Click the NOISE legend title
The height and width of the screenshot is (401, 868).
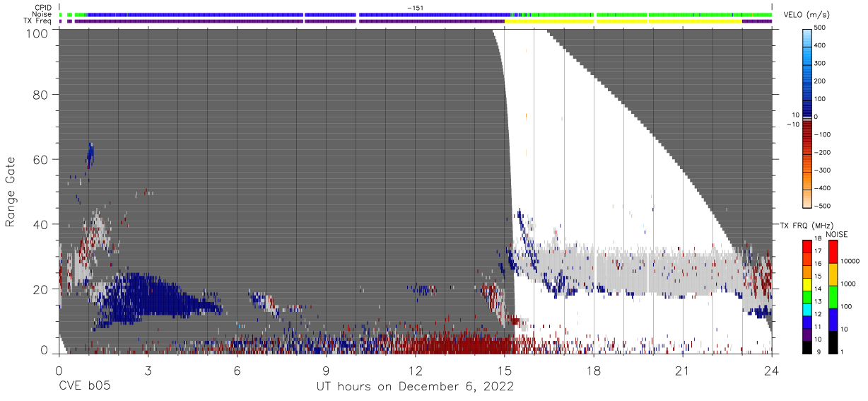(838, 234)
